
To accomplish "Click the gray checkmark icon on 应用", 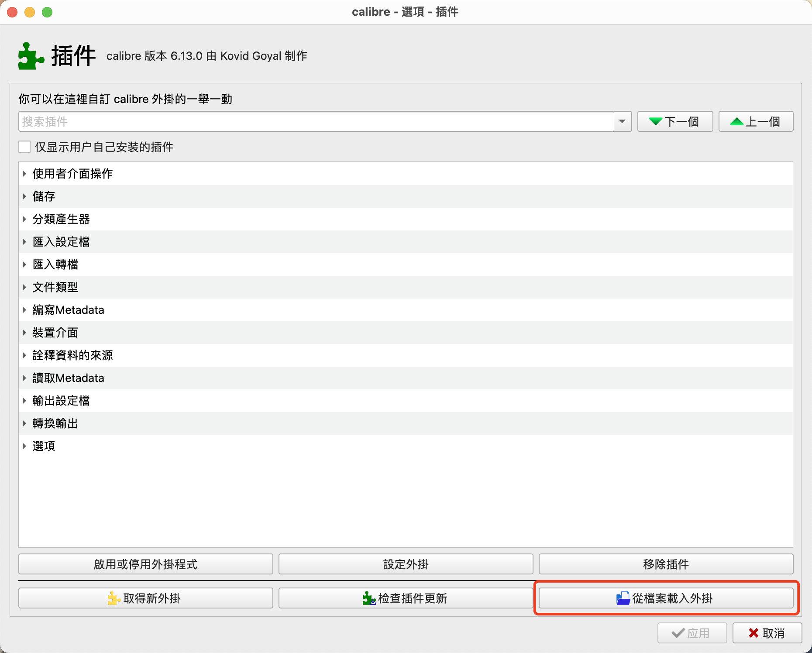I will click(678, 633).
